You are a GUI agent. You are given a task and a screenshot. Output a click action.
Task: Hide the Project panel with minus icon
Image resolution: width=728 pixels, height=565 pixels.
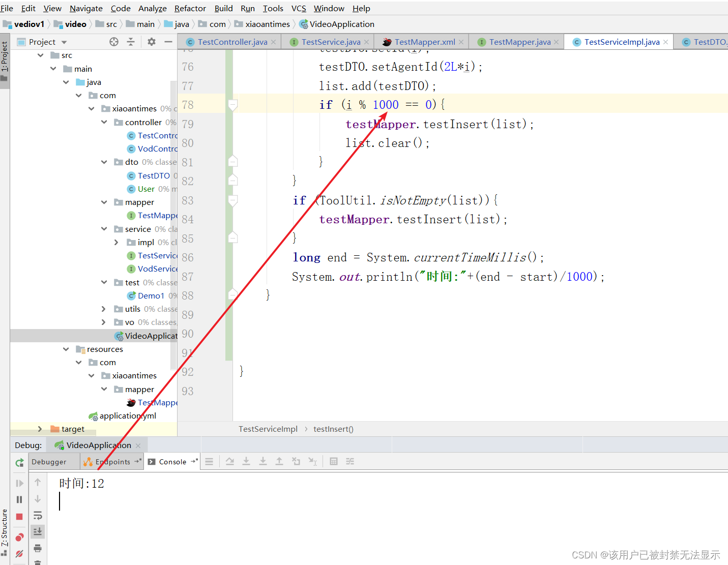pyautogui.click(x=168, y=42)
